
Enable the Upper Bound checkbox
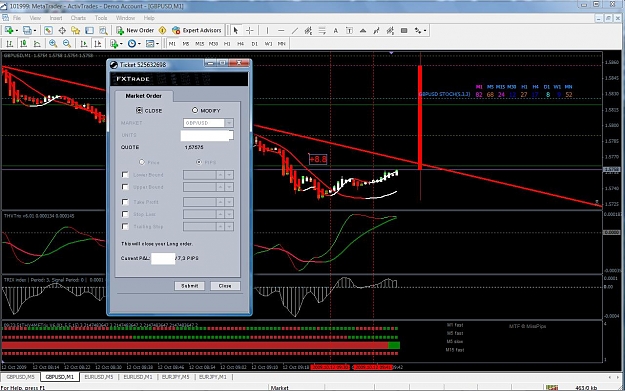tap(125, 187)
